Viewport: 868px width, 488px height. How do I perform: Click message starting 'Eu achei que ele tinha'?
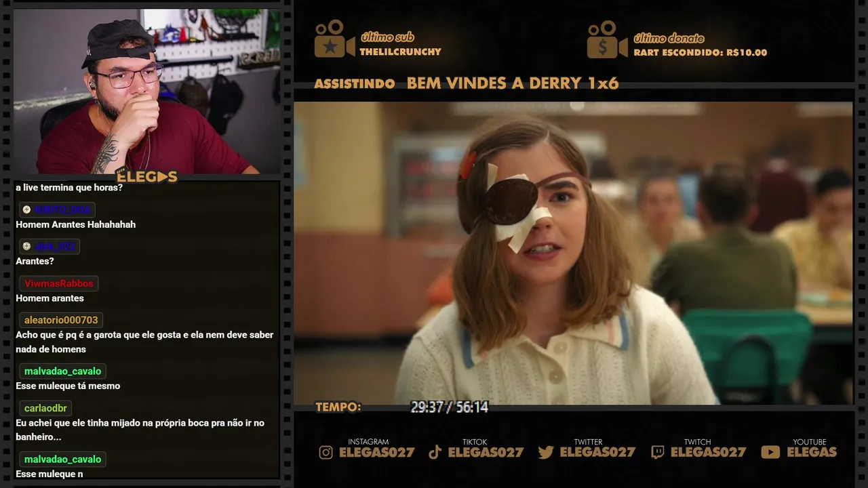click(x=140, y=430)
